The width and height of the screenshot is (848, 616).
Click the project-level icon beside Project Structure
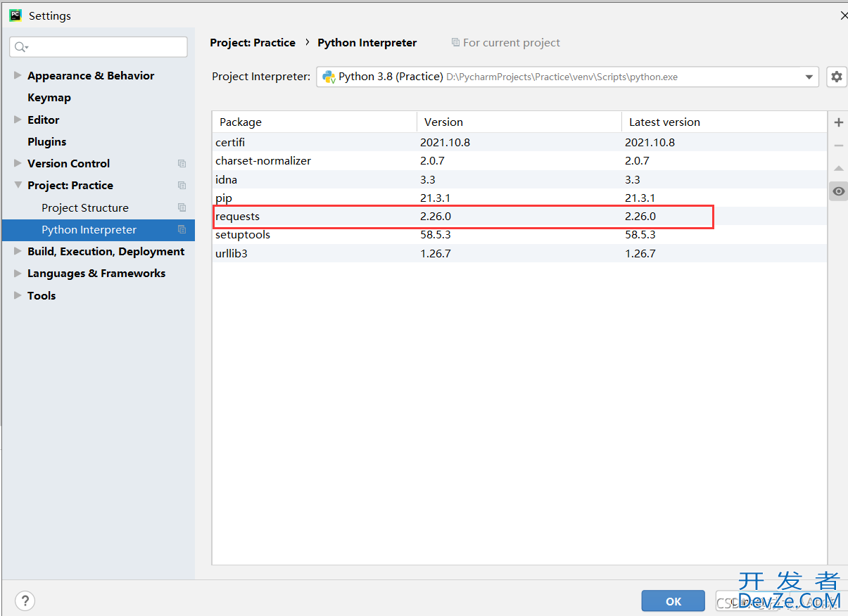[182, 208]
